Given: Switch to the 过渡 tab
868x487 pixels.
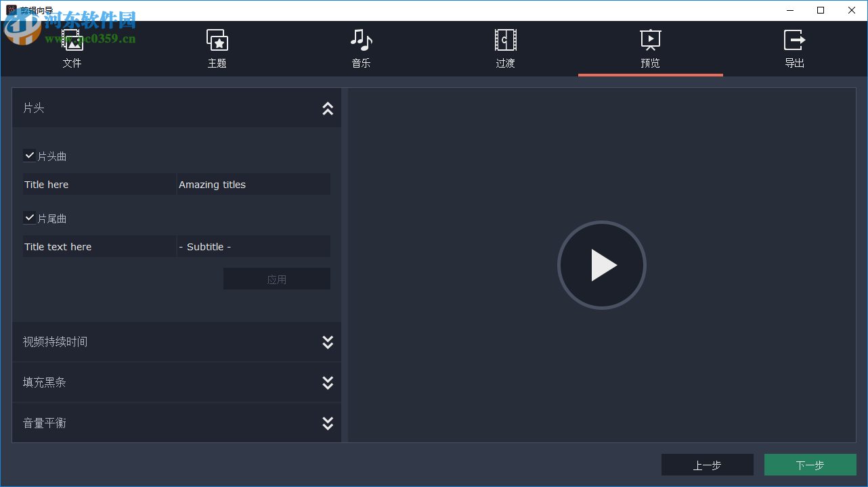Looking at the screenshot, I should pyautogui.click(x=505, y=49).
